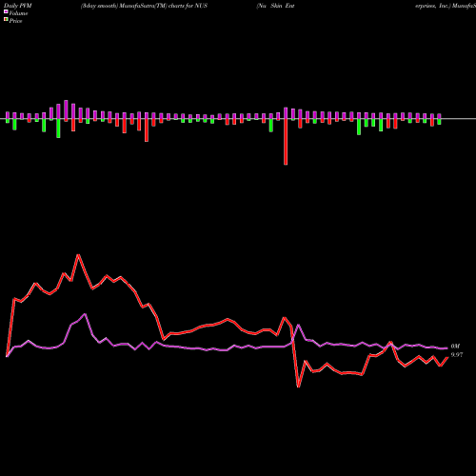476x476 pixels.
Task: Click the purple Volume legend swatch
Action: click(6, 11)
